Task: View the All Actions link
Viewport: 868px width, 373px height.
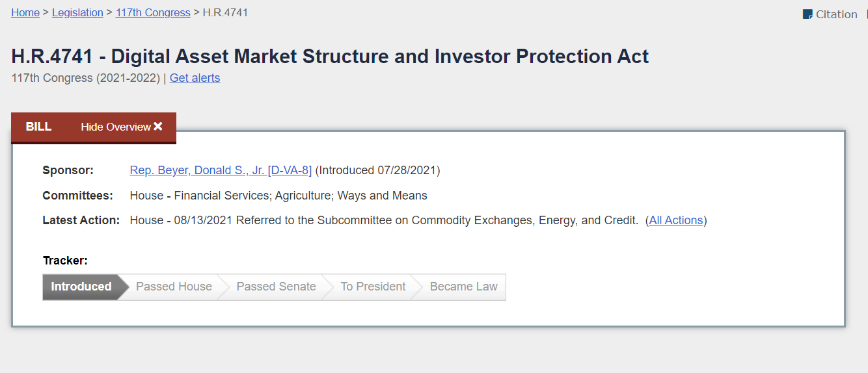Action: (x=676, y=220)
